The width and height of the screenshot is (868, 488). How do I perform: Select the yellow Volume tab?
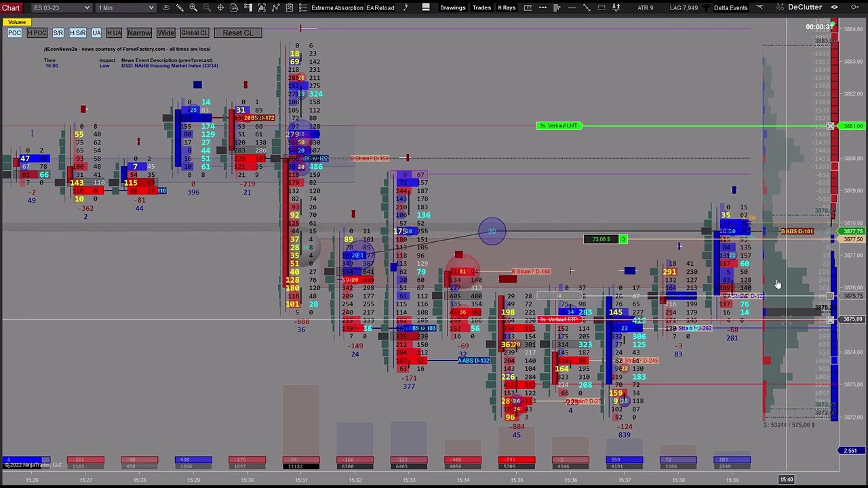[x=17, y=22]
